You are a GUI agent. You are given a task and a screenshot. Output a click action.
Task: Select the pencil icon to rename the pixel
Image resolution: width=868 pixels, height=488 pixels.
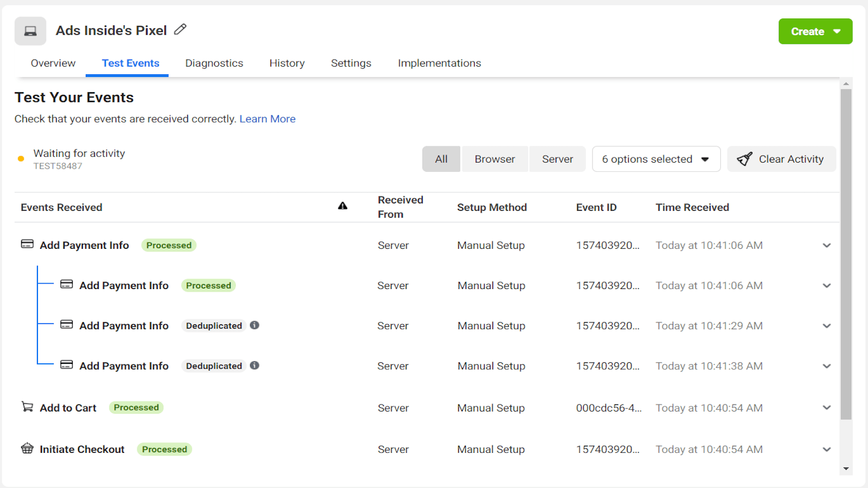pos(180,29)
